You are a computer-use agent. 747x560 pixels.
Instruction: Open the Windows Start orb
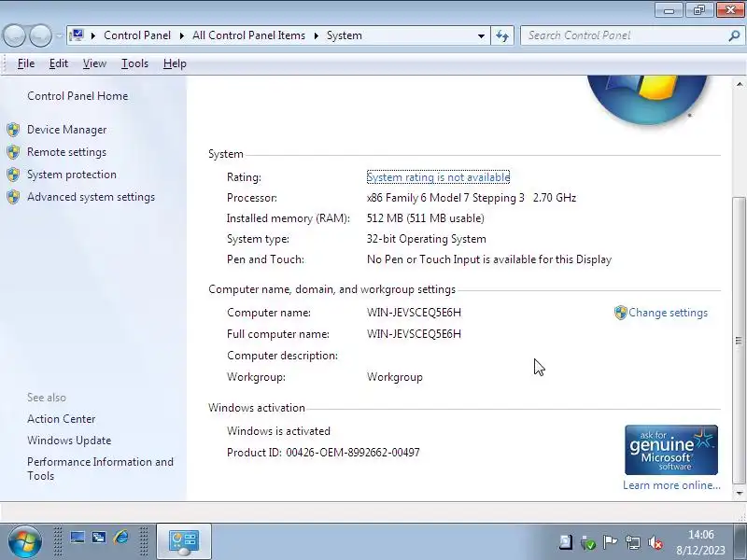coord(24,541)
